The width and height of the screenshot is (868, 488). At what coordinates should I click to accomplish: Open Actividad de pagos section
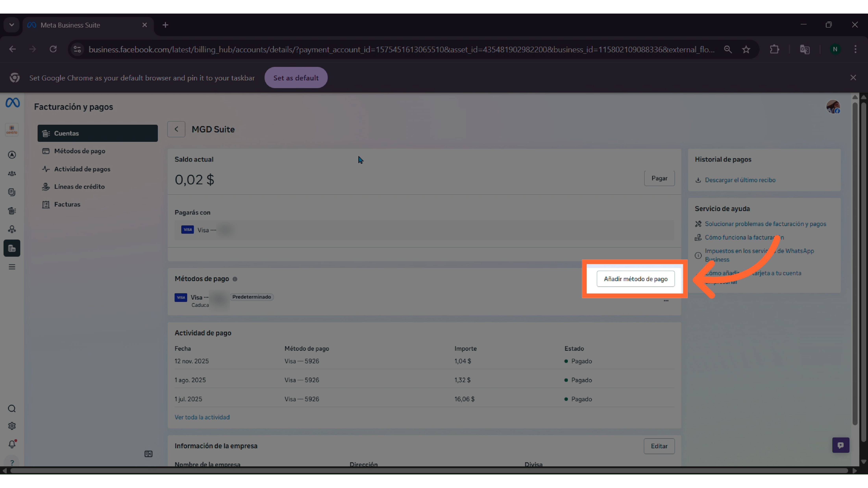point(82,169)
